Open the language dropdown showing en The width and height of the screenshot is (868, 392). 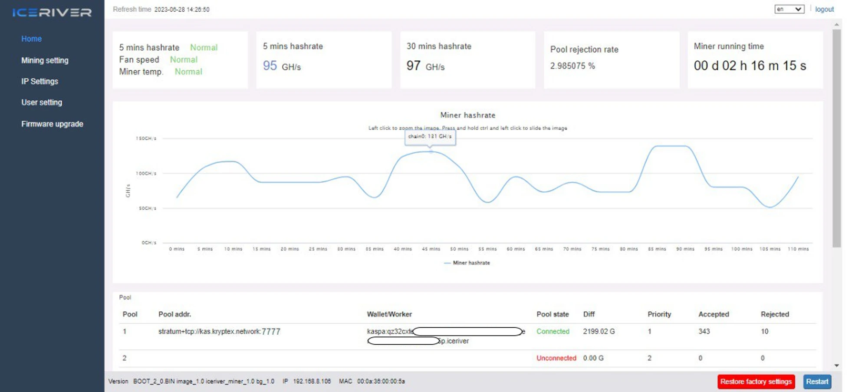[789, 9]
